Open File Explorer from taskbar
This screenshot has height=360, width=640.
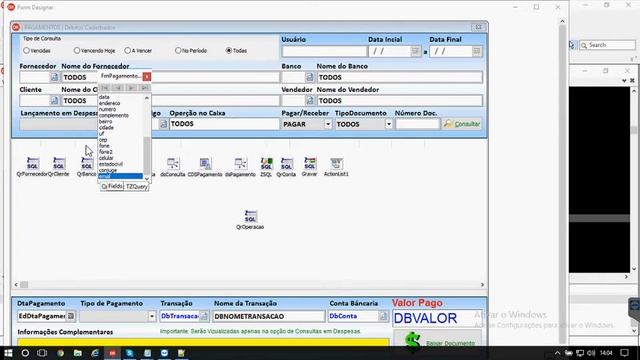(78, 353)
